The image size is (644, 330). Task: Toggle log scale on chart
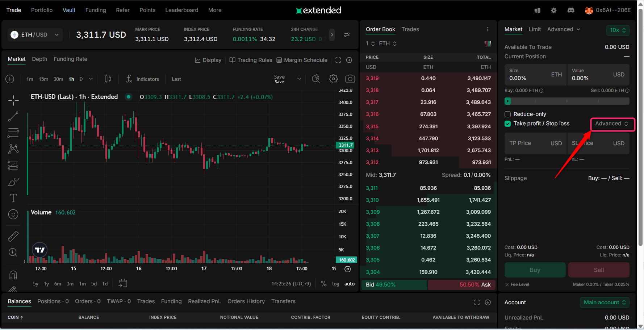[x=335, y=284]
